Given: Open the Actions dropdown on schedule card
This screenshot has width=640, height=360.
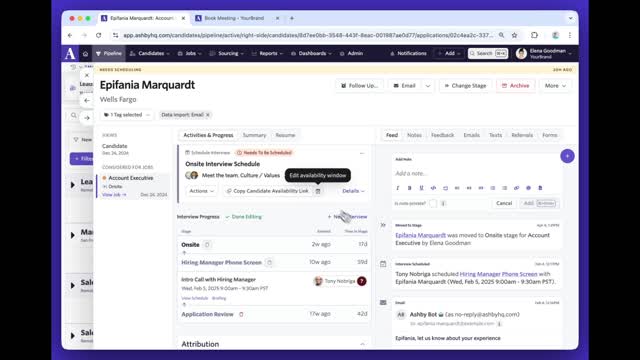Looking at the screenshot, I should point(201,191).
